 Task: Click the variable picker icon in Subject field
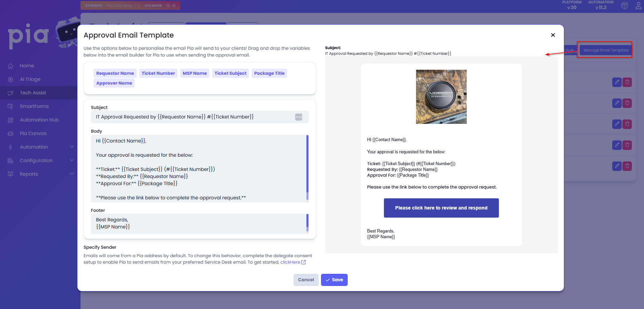point(298,117)
